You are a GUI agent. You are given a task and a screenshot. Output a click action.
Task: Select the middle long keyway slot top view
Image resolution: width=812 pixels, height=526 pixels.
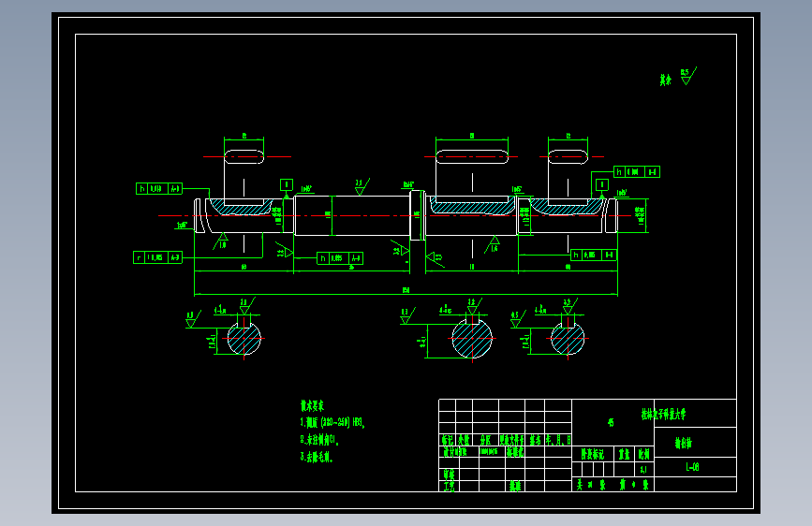pyautogui.click(x=472, y=157)
